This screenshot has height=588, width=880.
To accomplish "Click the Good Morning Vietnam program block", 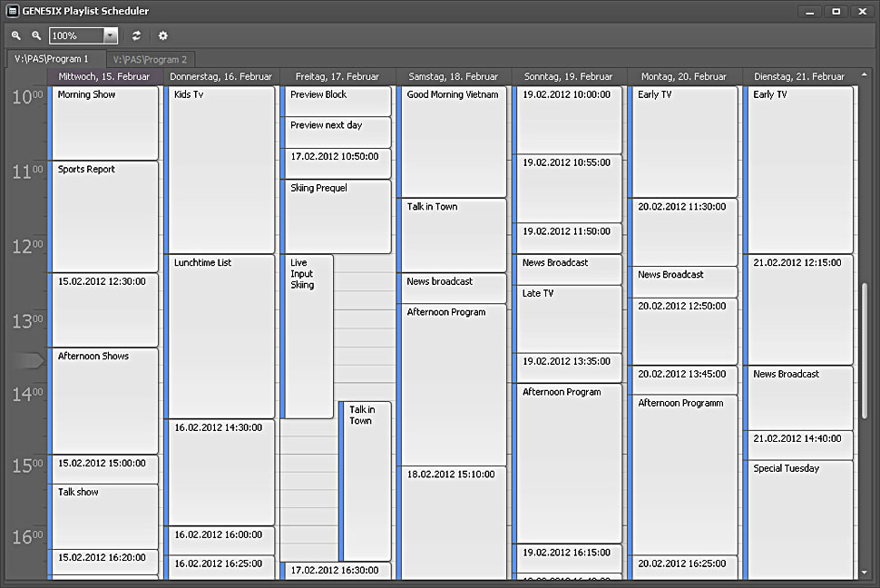I will pyautogui.click(x=454, y=141).
